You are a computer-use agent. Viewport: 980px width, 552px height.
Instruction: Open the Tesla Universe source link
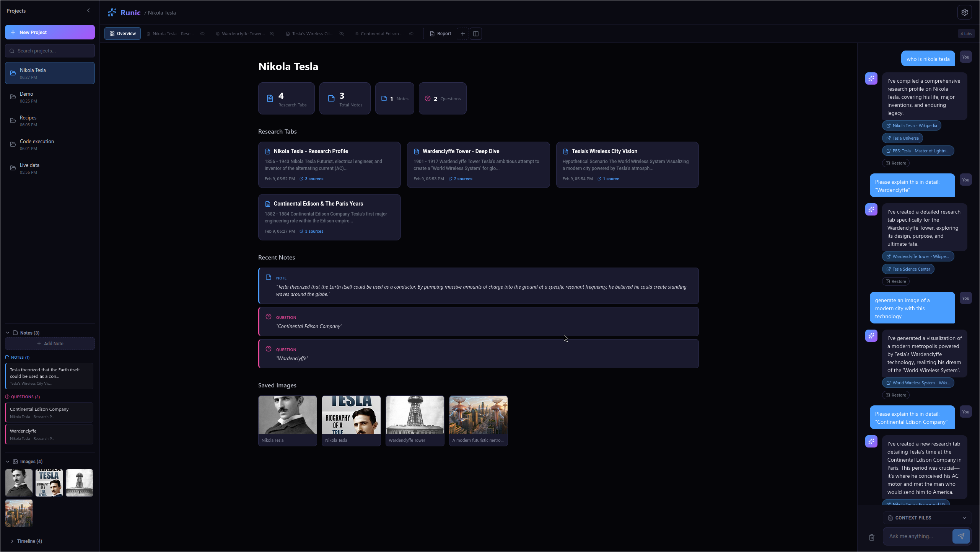coord(902,138)
